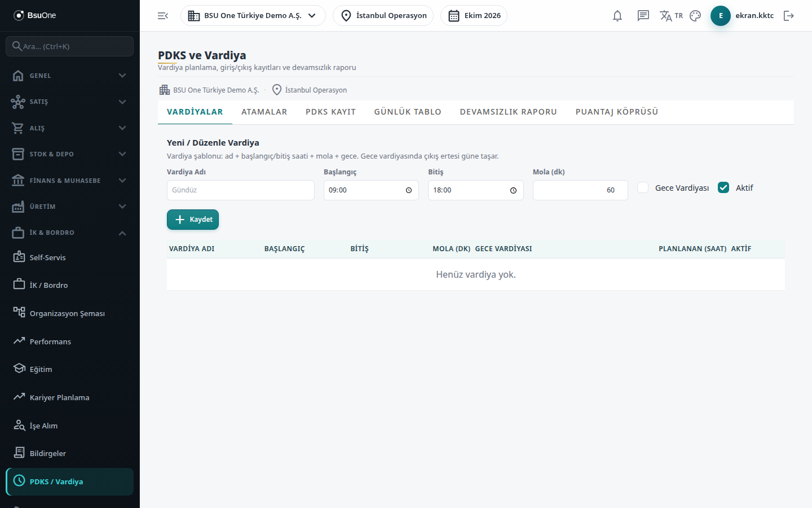Click the BsuOne logo
This screenshot has width=812, height=508.
coord(35,15)
